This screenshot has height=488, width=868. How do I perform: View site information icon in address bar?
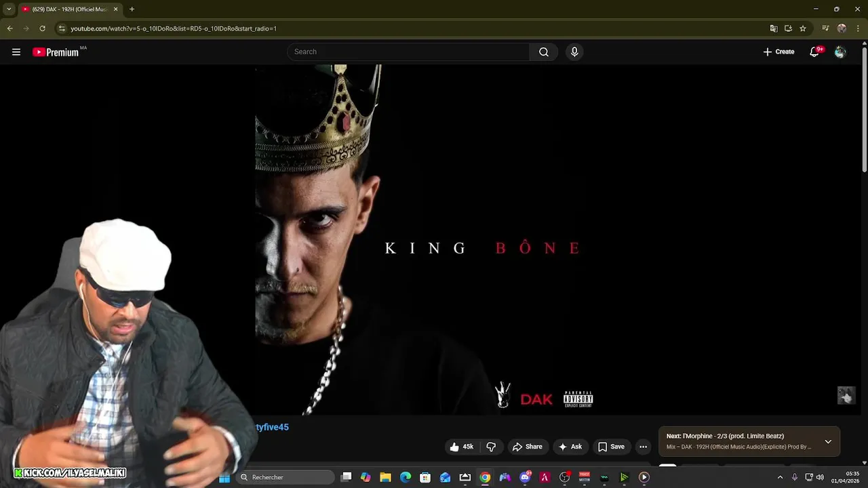62,28
